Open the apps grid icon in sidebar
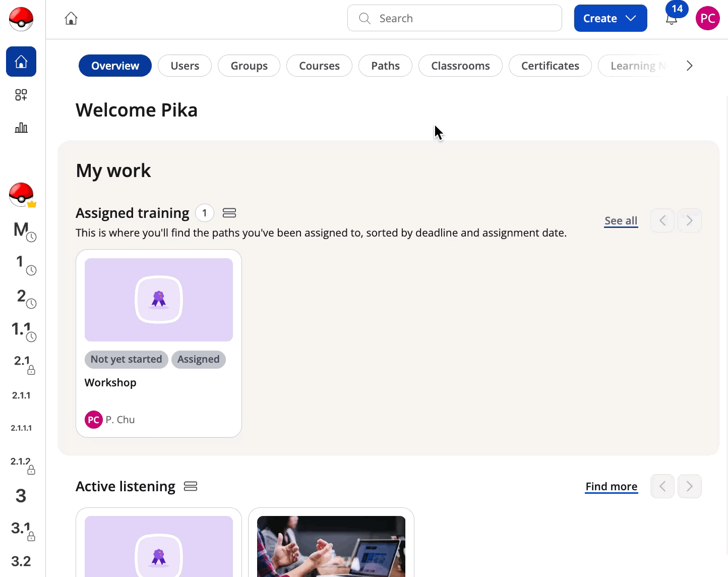 pos(21,95)
